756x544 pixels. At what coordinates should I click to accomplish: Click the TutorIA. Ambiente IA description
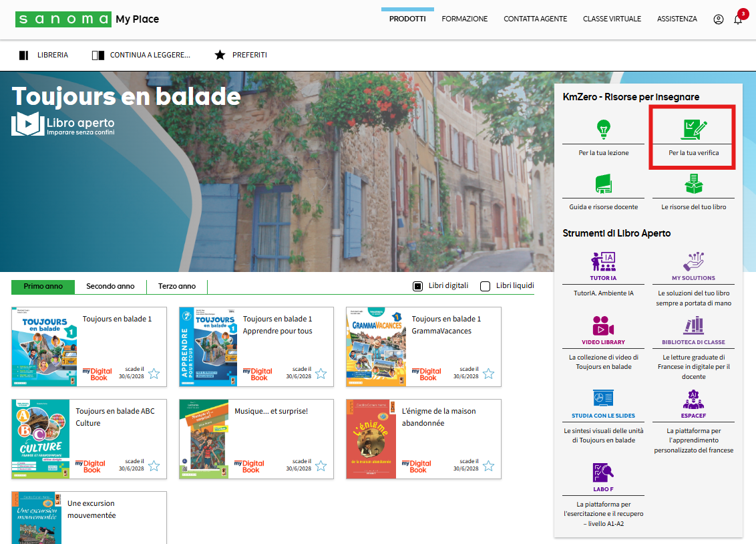click(x=604, y=293)
